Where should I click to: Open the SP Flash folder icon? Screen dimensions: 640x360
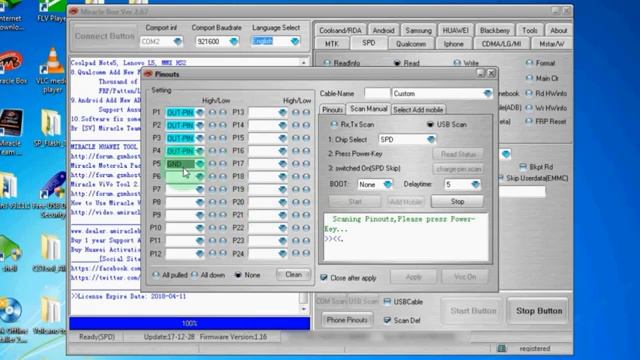51,128
